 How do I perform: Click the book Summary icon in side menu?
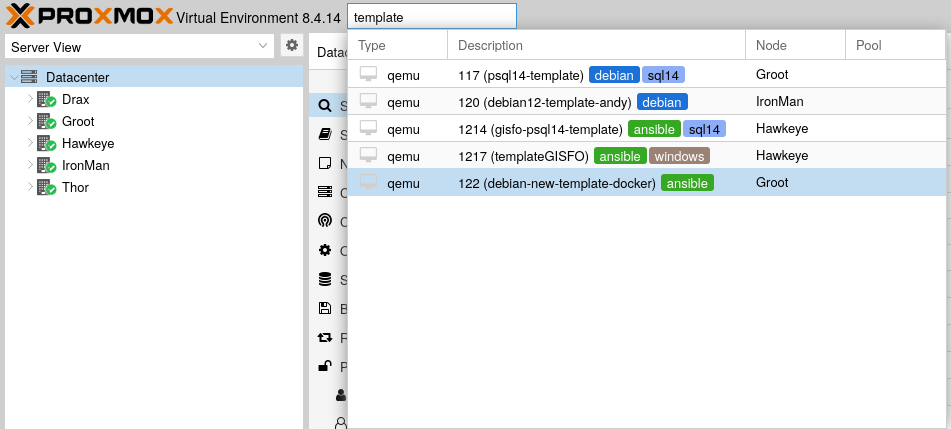(324, 135)
